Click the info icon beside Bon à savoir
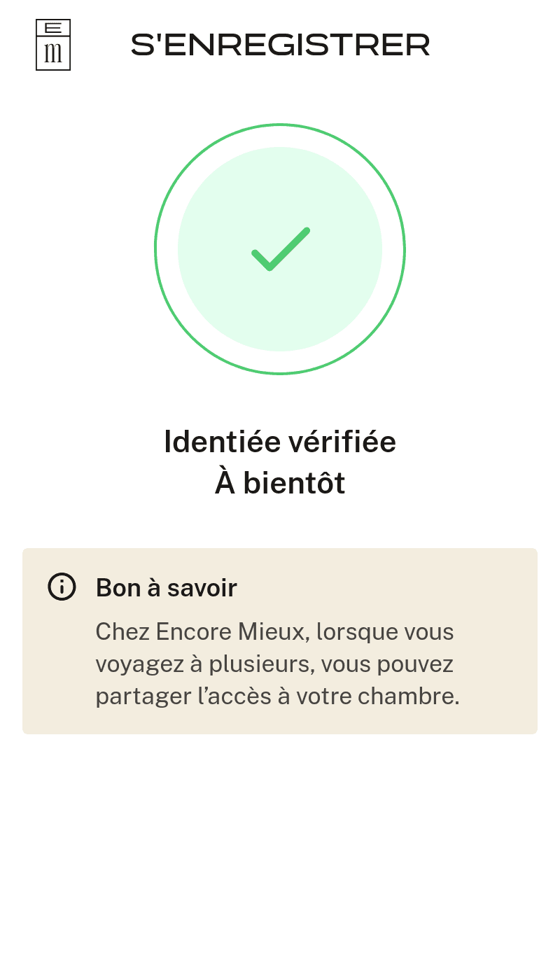Screen dimensions: 560x980 click(62, 587)
